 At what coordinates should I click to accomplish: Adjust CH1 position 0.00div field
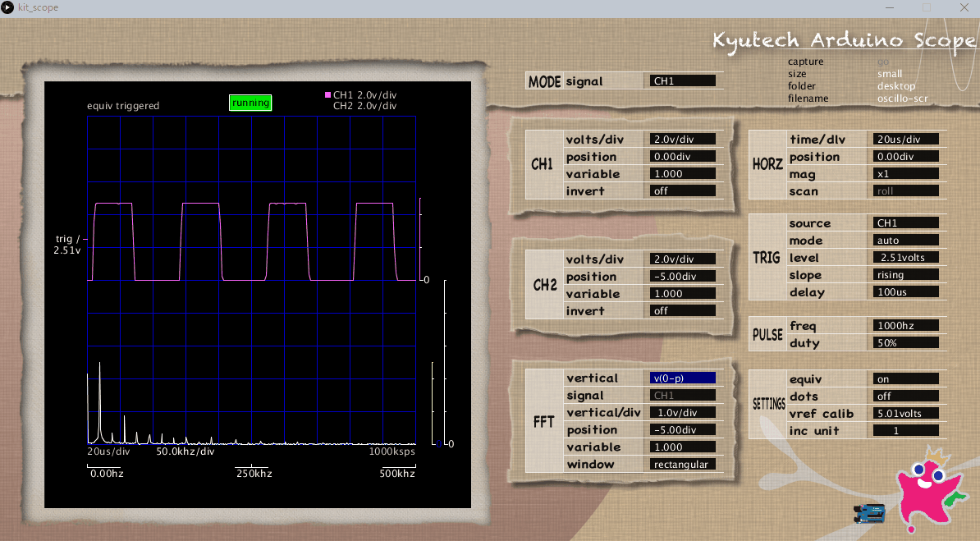tap(683, 156)
